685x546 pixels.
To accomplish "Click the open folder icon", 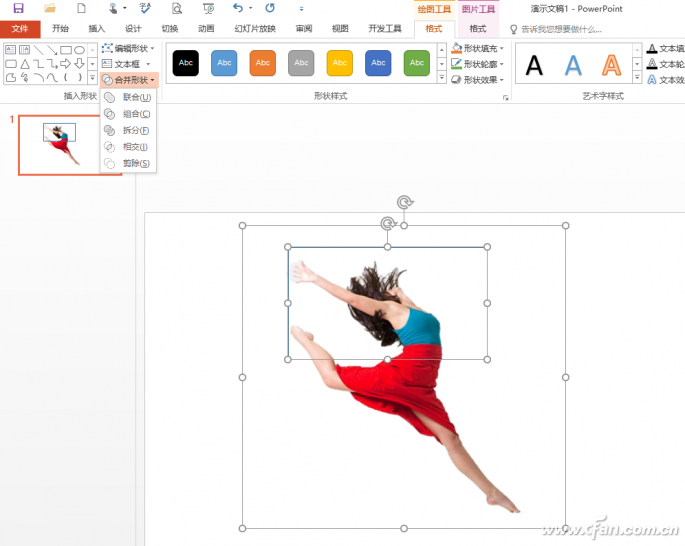I will pos(50,8).
